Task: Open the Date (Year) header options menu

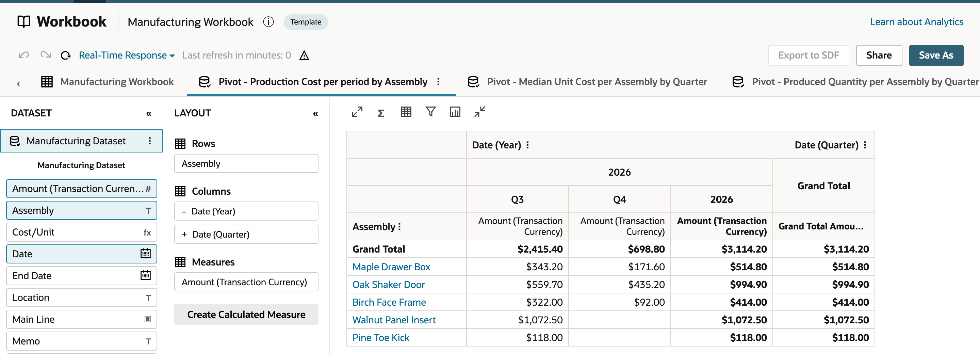Action: pyautogui.click(x=528, y=145)
